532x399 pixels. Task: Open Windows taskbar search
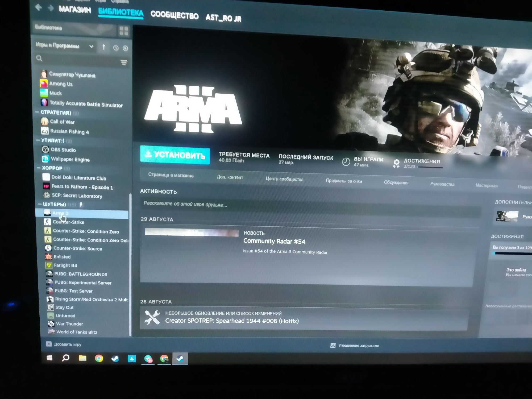point(66,358)
